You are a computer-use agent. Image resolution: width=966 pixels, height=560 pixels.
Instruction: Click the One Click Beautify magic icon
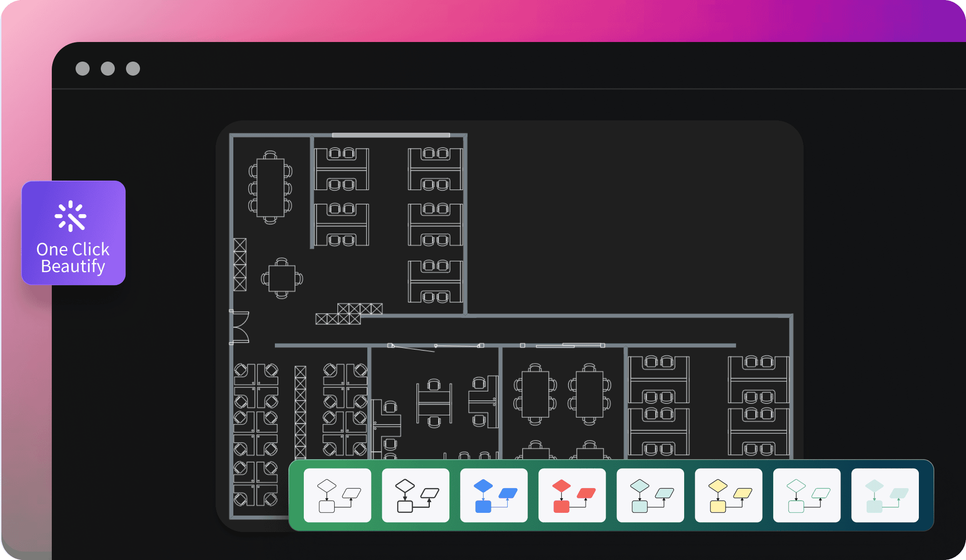click(x=71, y=215)
